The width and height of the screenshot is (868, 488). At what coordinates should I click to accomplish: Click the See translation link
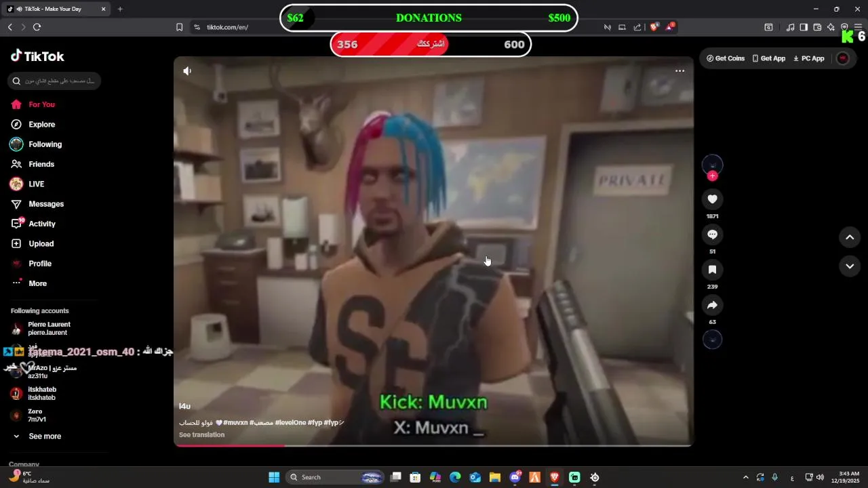click(x=201, y=435)
